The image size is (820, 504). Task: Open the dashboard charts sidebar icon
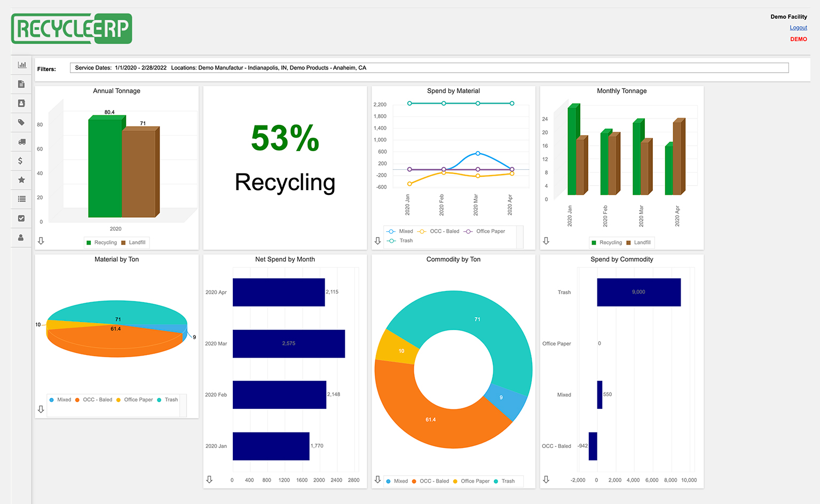click(x=22, y=65)
